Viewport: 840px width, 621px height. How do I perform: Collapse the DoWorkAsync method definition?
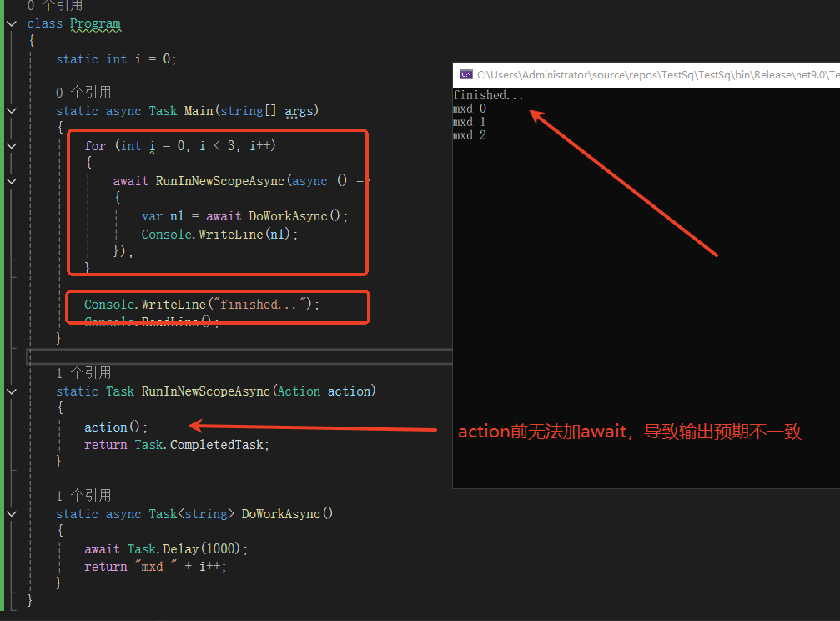pos(12,513)
